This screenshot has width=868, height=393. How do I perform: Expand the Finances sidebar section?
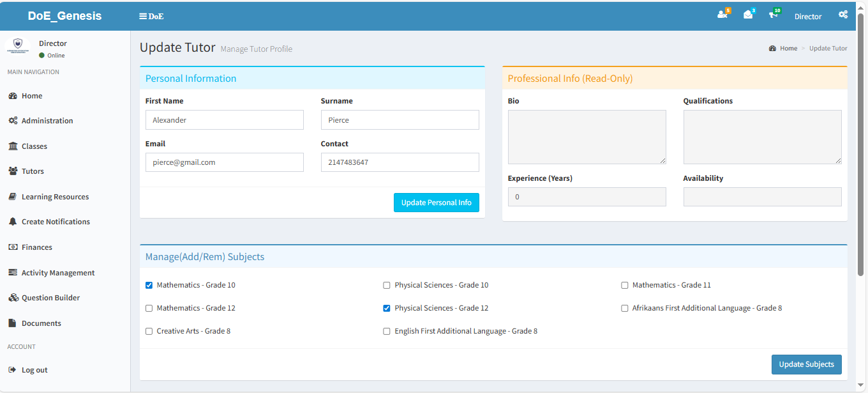point(37,247)
